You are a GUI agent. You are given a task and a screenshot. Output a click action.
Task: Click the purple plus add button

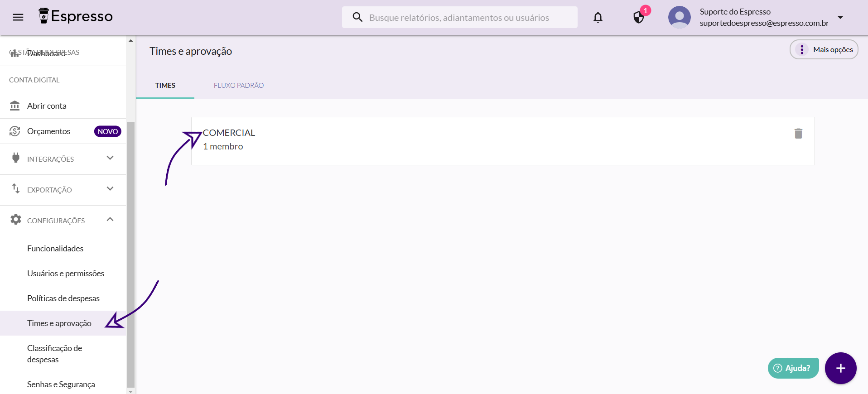841,368
